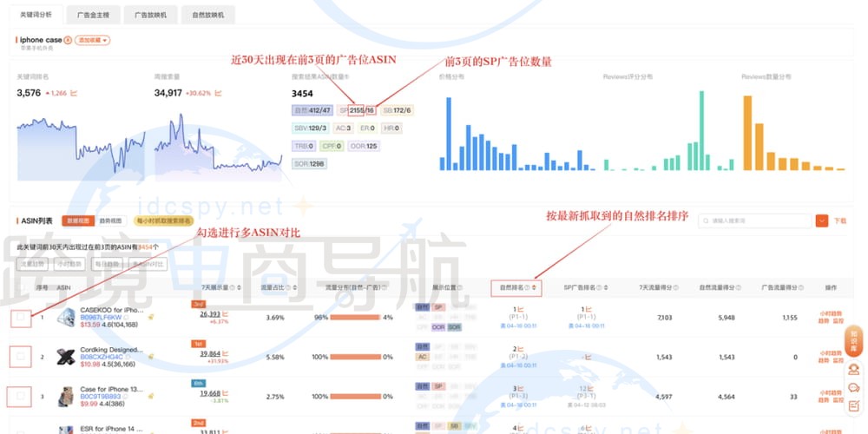Switch to the 自然放映机 tab

(207, 16)
